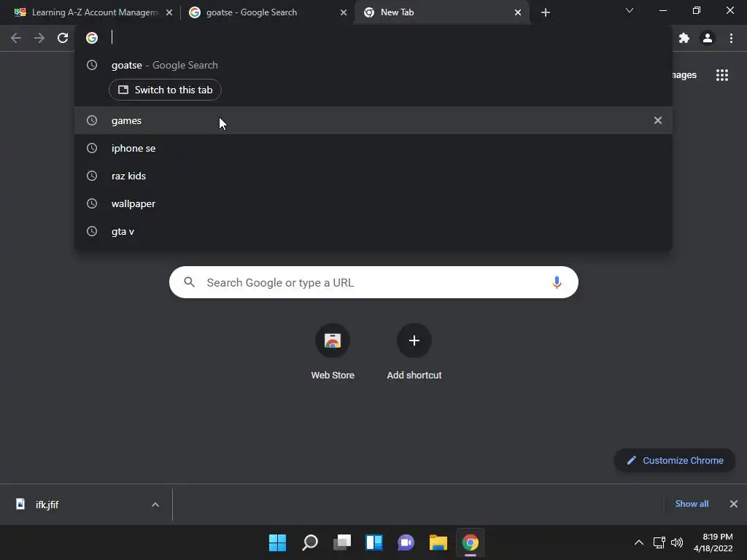Select the goatse Google Search suggestion
The image size is (747, 560).
pos(373,65)
